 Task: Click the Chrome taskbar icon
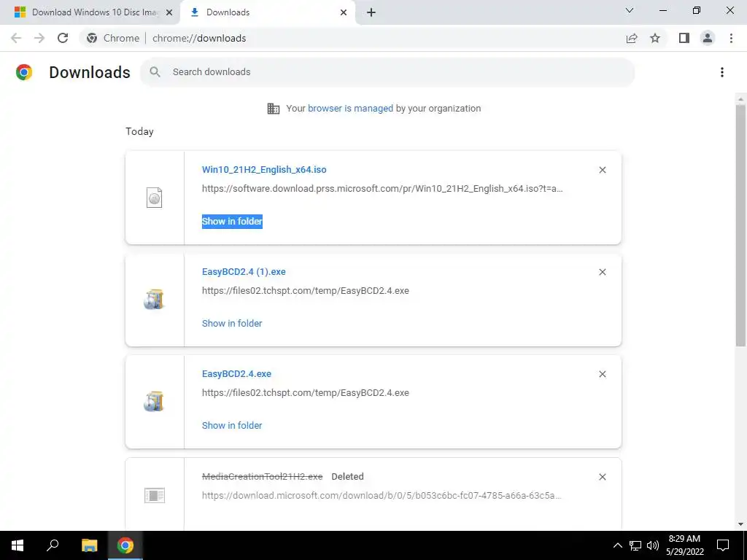pos(125,545)
